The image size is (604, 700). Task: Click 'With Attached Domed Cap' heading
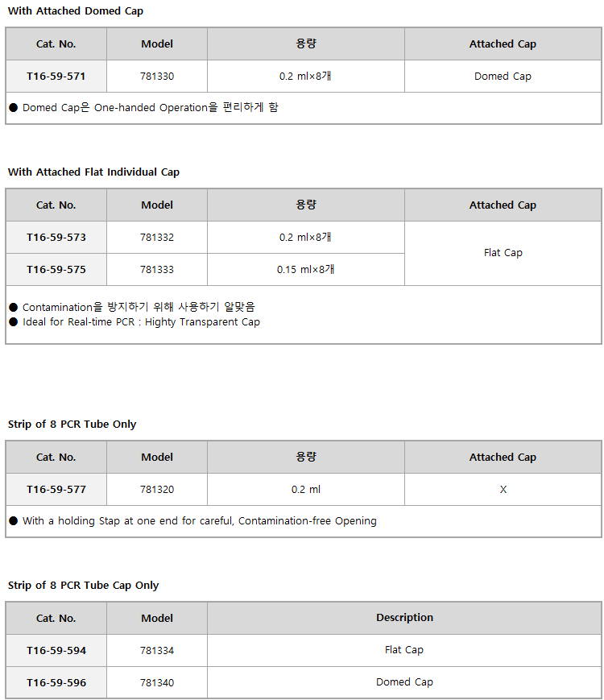click(x=76, y=11)
